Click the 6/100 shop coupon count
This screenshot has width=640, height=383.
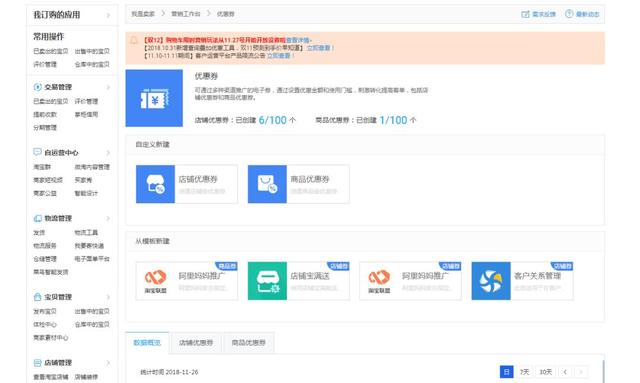(273, 120)
